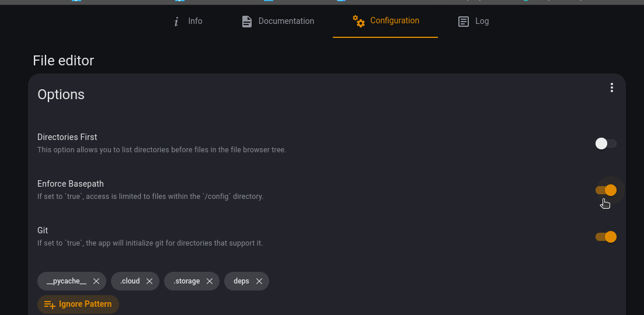This screenshot has width=644, height=315.
Task: Click the Documentation page icon
Action: point(247,22)
